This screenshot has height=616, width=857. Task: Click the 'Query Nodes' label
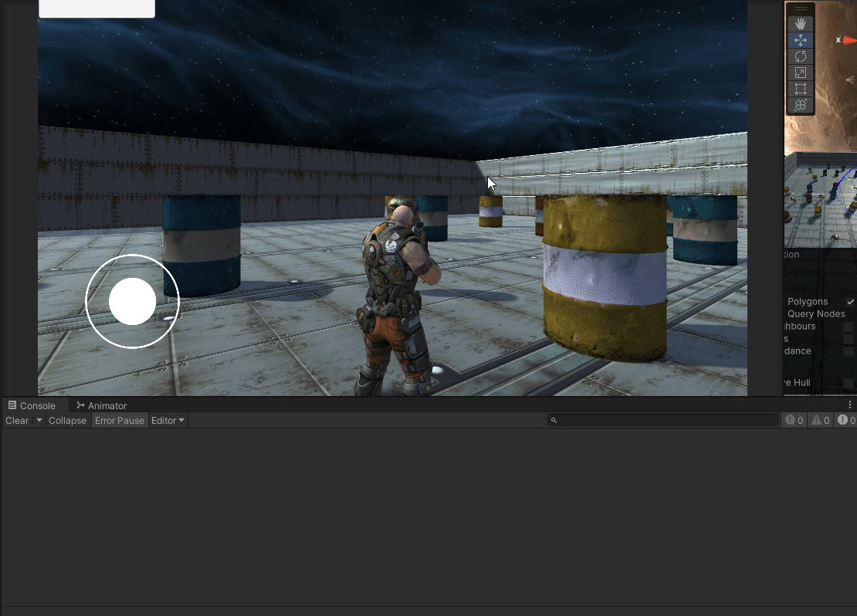point(816,313)
